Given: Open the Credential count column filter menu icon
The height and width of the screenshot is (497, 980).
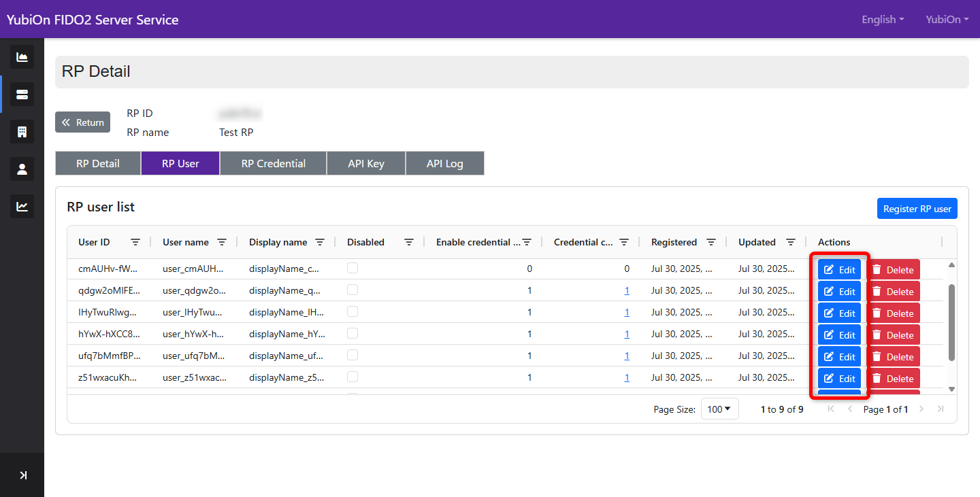Looking at the screenshot, I should tap(624, 242).
